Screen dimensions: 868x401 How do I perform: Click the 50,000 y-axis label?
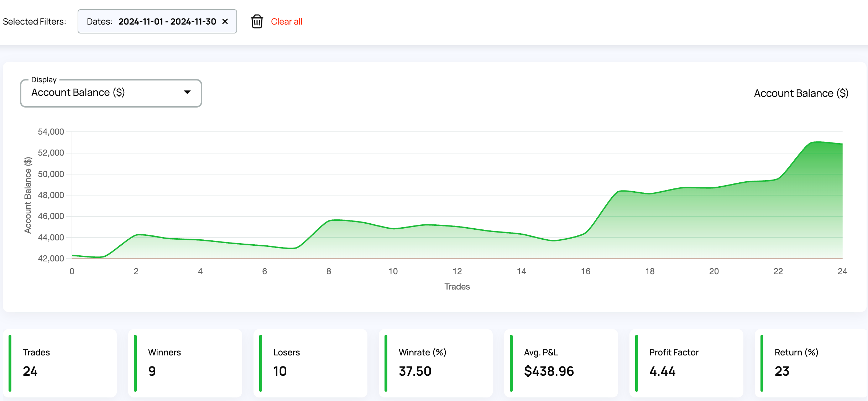51,174
